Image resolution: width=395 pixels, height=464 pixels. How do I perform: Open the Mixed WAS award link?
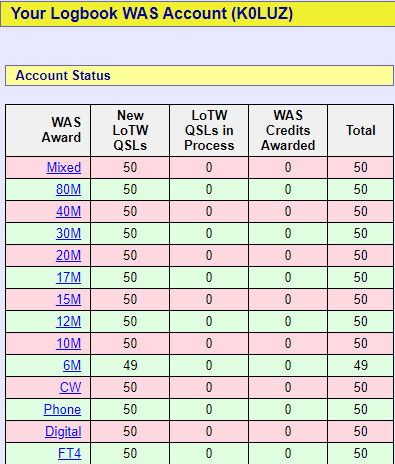(x=64, y=167)
